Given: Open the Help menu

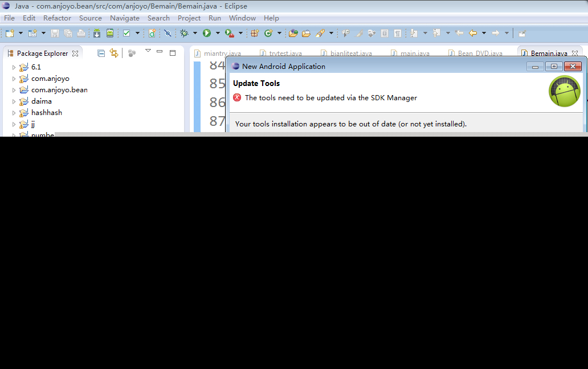Looking at the screenshot, I should [271, 18].
